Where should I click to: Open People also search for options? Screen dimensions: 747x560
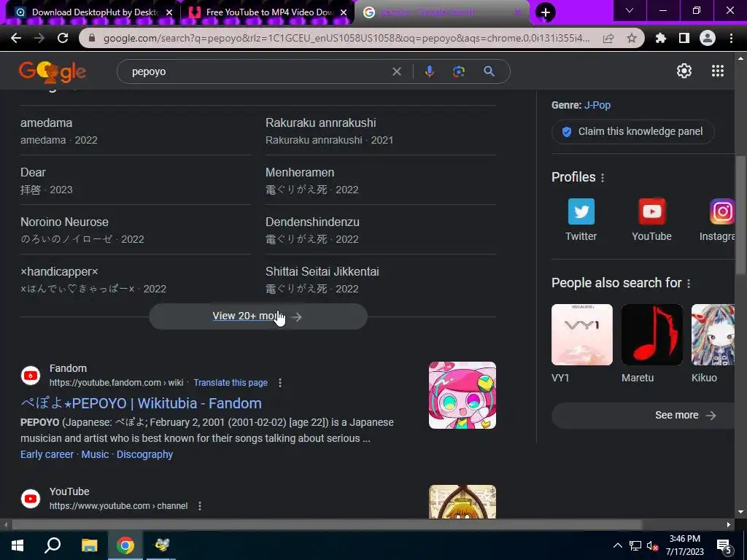pyautogui.click(x=689, y=284)
